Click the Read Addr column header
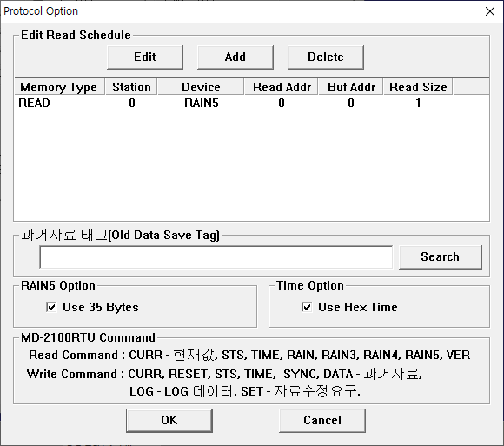The image size is (504, 446). point(282,87)
